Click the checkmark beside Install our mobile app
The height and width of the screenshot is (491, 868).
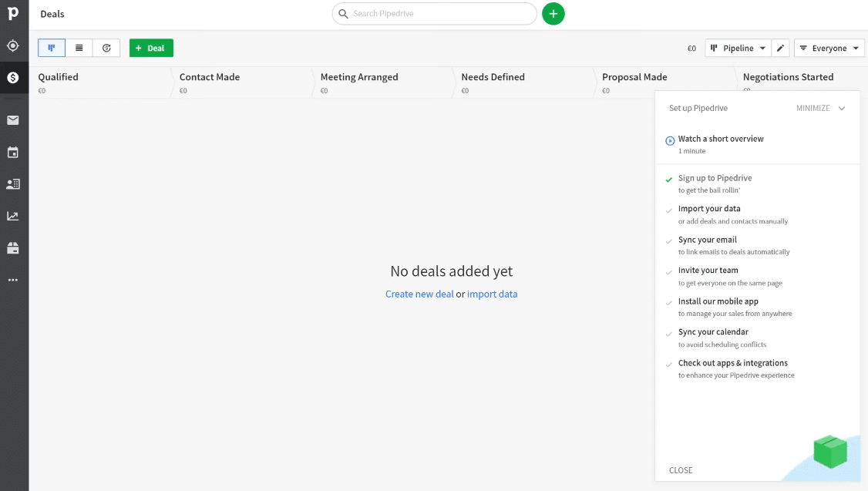tap(669, 303)
